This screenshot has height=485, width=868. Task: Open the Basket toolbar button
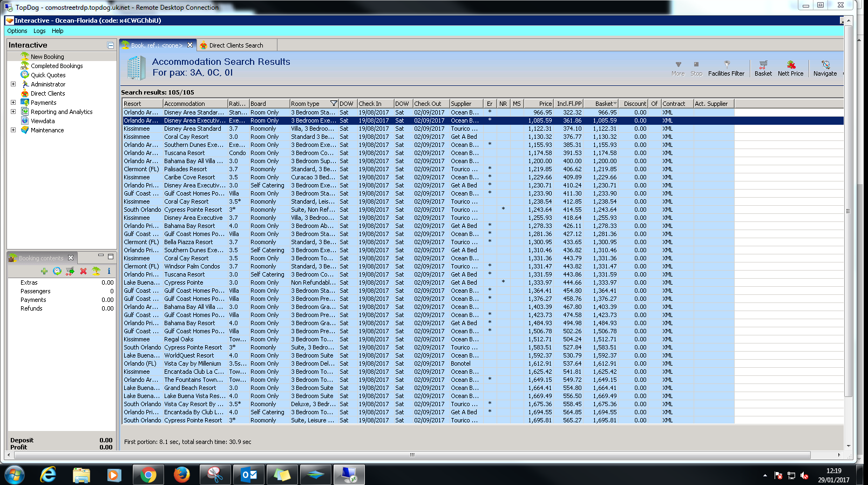763,68
